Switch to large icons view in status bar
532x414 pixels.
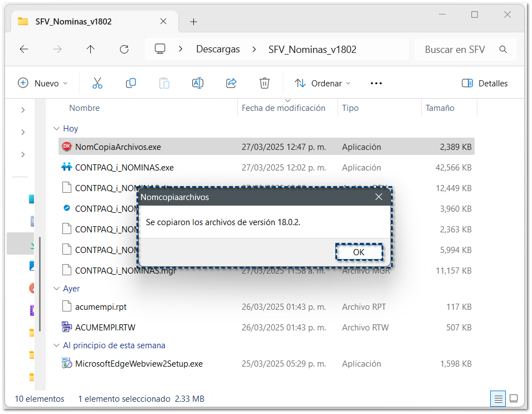tap(514, 399)
